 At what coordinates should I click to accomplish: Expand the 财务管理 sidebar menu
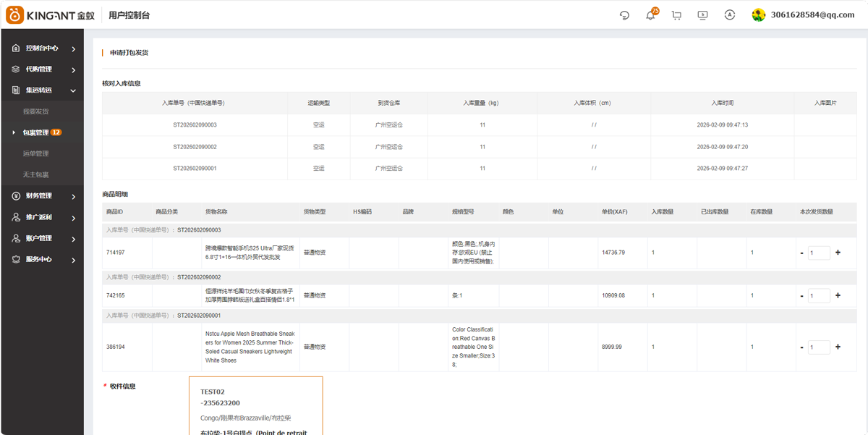pyautogui.click(x=43, y=196)
